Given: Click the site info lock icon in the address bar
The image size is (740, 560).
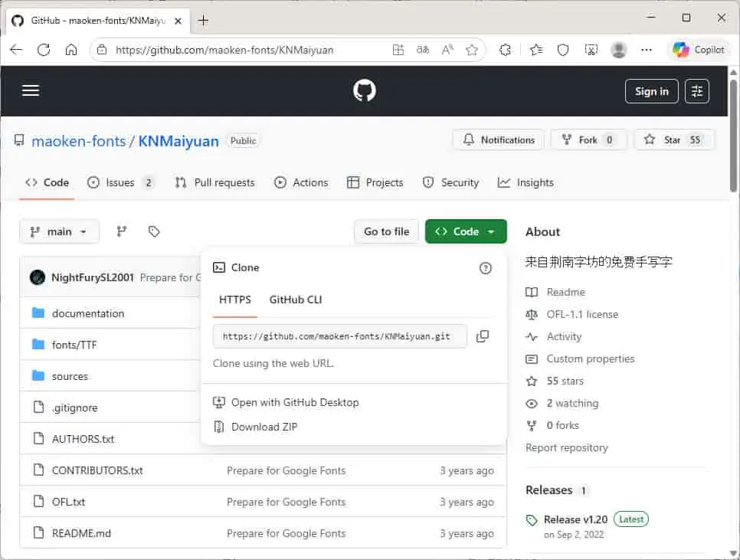Looking at the screenshot, I should pyautogui.click(x=102, y=50).
